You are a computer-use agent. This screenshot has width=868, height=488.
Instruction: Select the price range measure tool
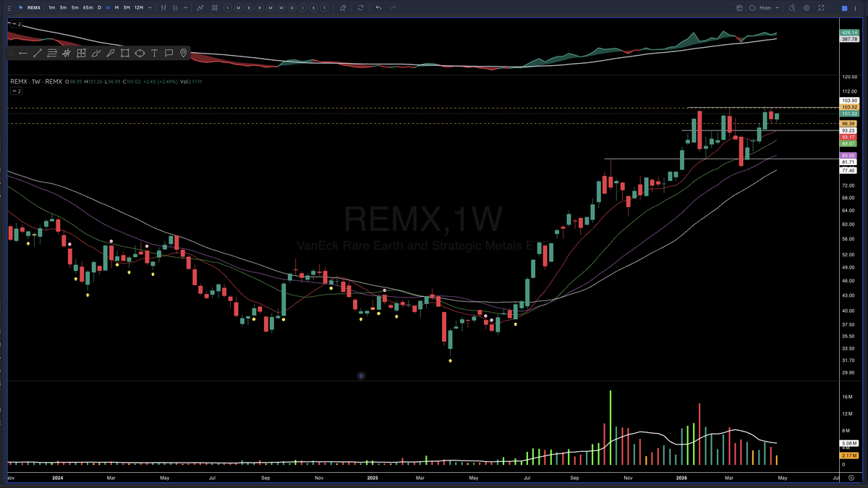point(67,53)
